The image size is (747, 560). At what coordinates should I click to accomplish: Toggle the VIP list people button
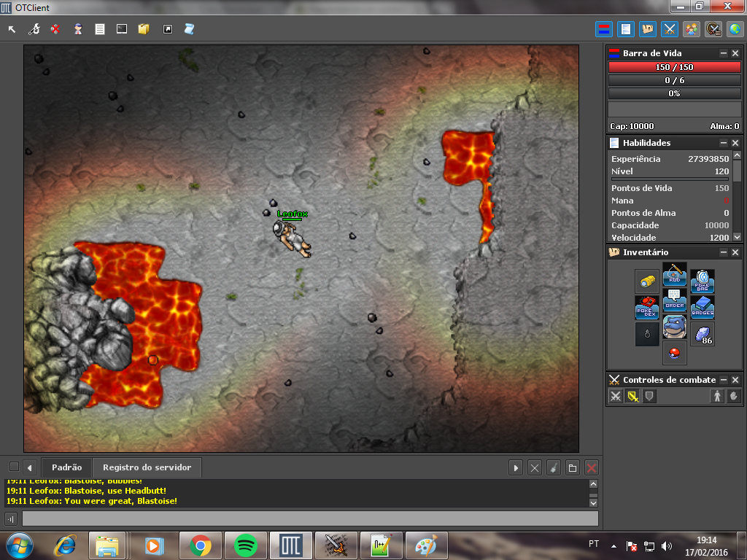coord(692,29)
